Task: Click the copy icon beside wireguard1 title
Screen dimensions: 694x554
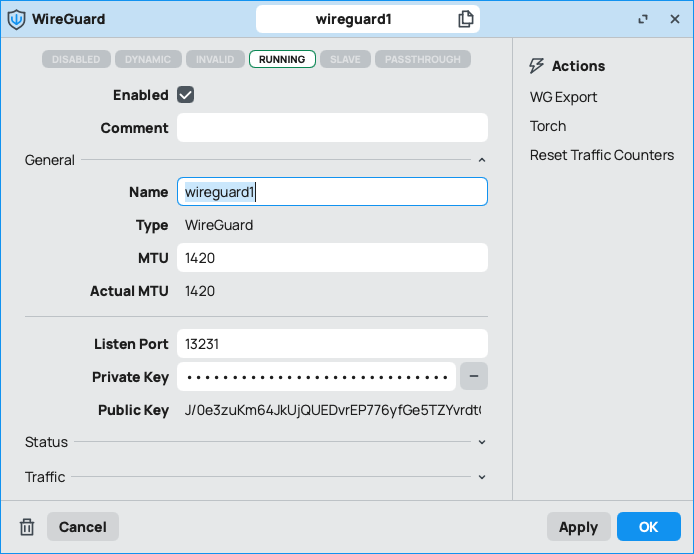Action: tap(466, 19)
